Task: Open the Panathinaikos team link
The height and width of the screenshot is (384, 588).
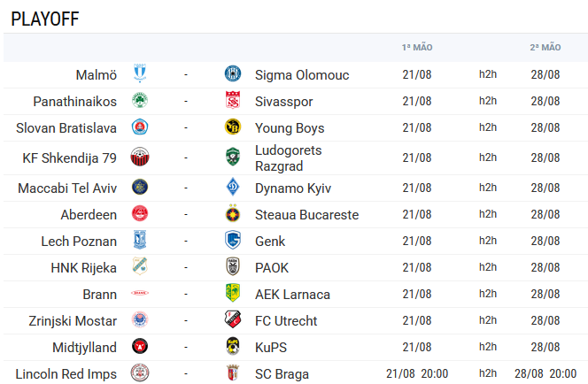Action: pyautogui.click(x=75, y=102)
